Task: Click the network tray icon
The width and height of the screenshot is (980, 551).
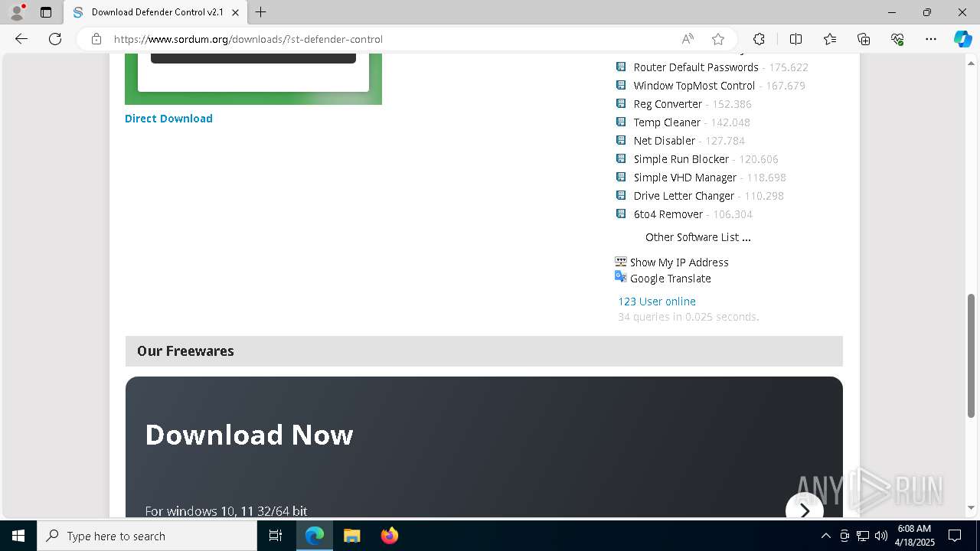Action: (863, 536)
